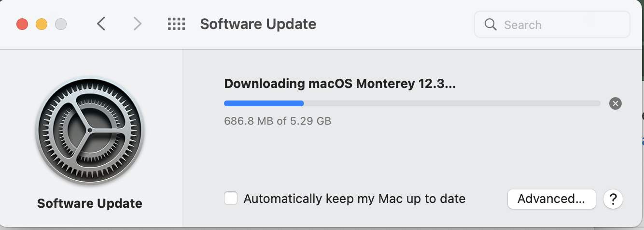Image resolution: width=644 pixels, height=230 pixels.
Task: Click the magnifying glass search icon
Action: [x=490, y=25]
